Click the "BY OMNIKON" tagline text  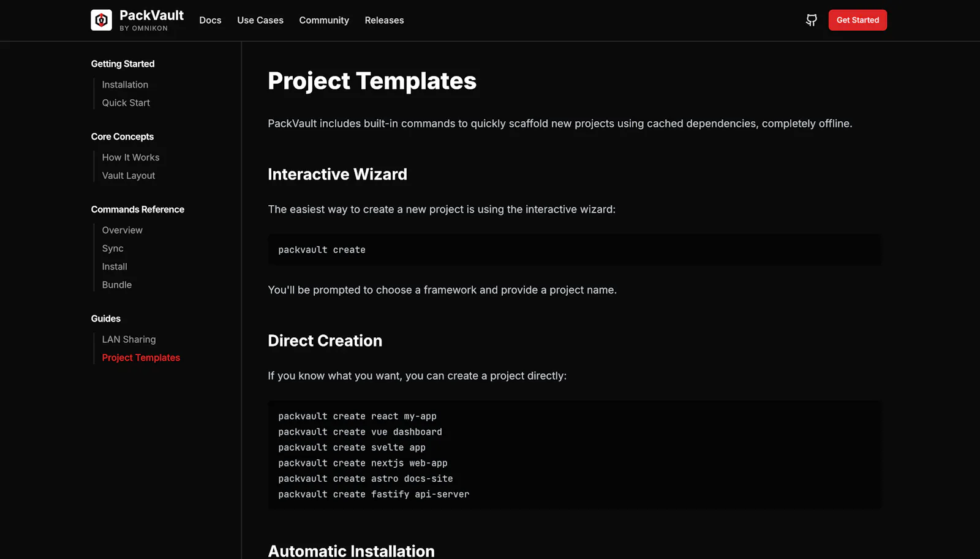pyautogui.click(x=143, y=28)
